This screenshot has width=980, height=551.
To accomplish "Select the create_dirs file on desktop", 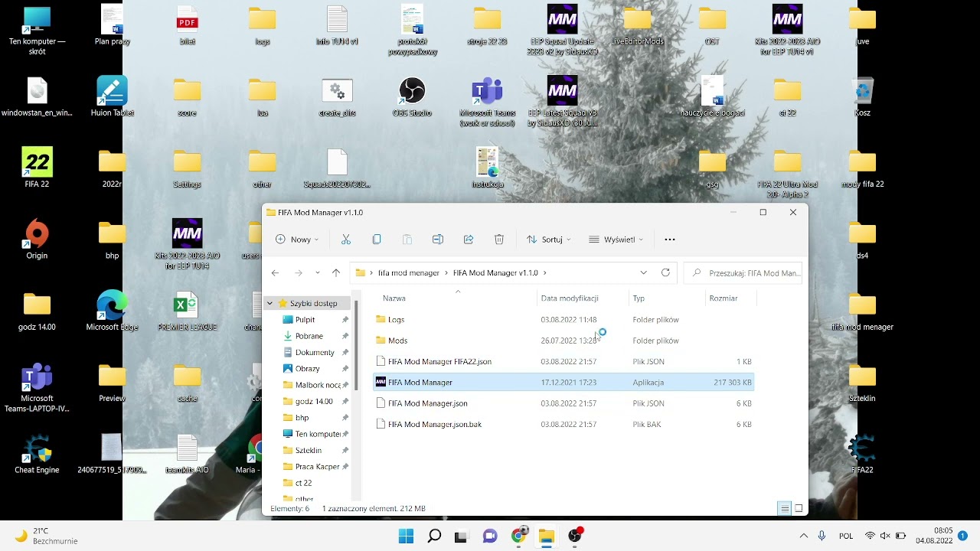I will pyautogui.click(x=337, y=97).
